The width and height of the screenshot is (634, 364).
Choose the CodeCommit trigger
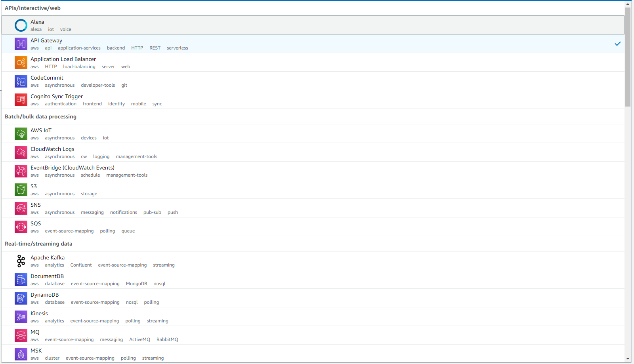tap(313, 81)
